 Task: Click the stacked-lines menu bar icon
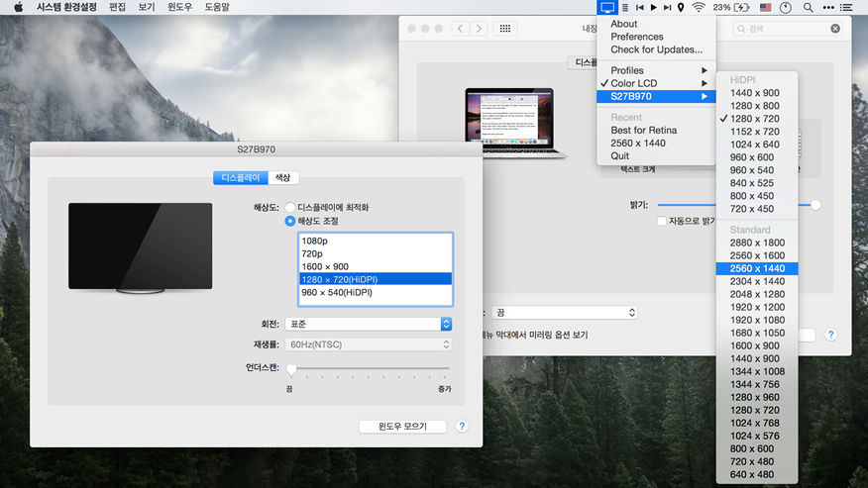click(625, 7)
